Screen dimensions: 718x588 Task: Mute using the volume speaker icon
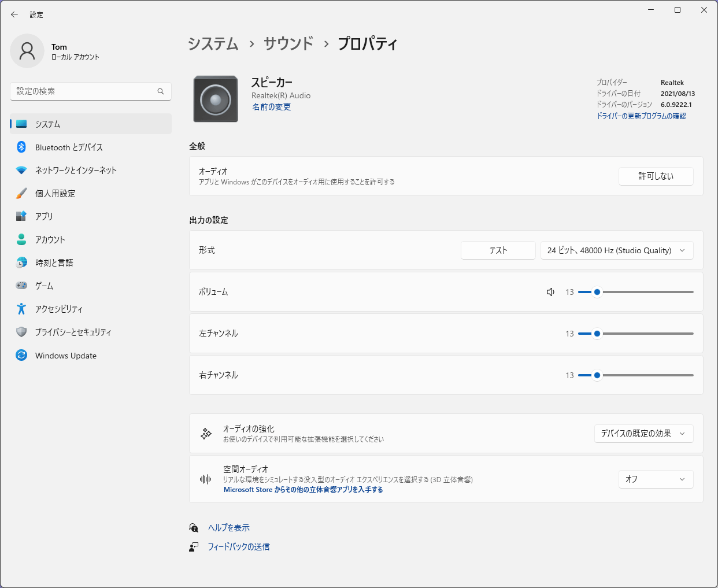coord(551,292)
